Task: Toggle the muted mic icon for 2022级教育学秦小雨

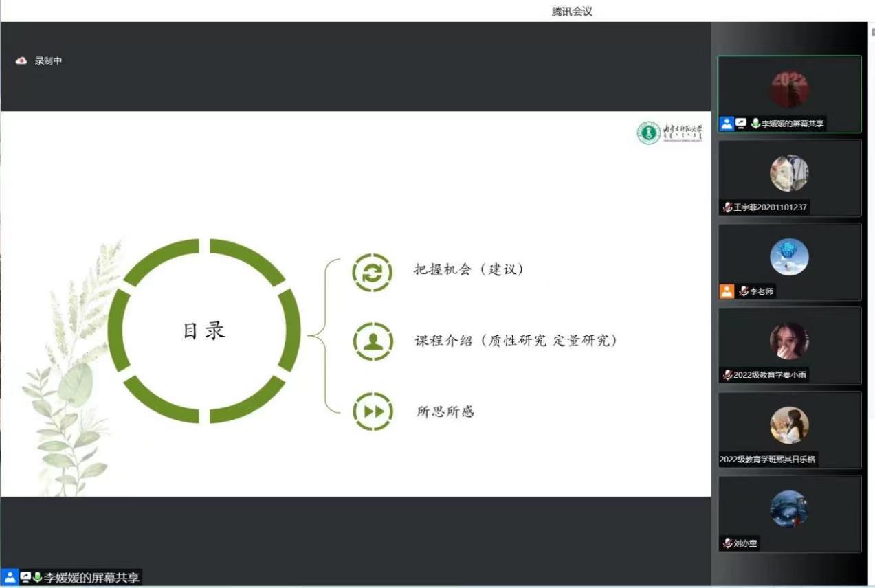Action: (727, 375)
